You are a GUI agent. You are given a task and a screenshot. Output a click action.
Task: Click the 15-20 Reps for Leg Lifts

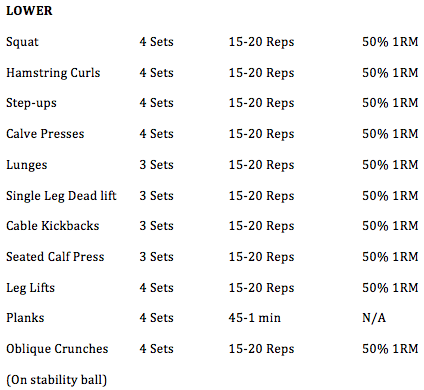(261, 288)
